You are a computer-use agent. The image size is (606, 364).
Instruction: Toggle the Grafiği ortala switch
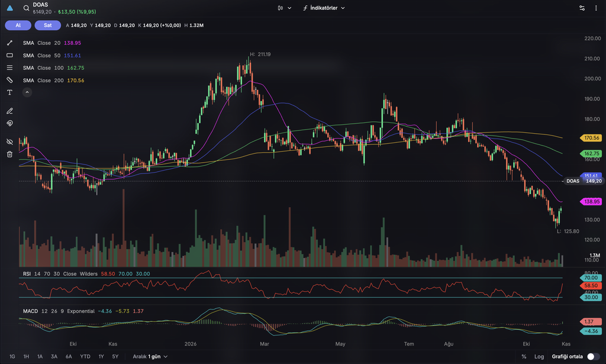593,357
